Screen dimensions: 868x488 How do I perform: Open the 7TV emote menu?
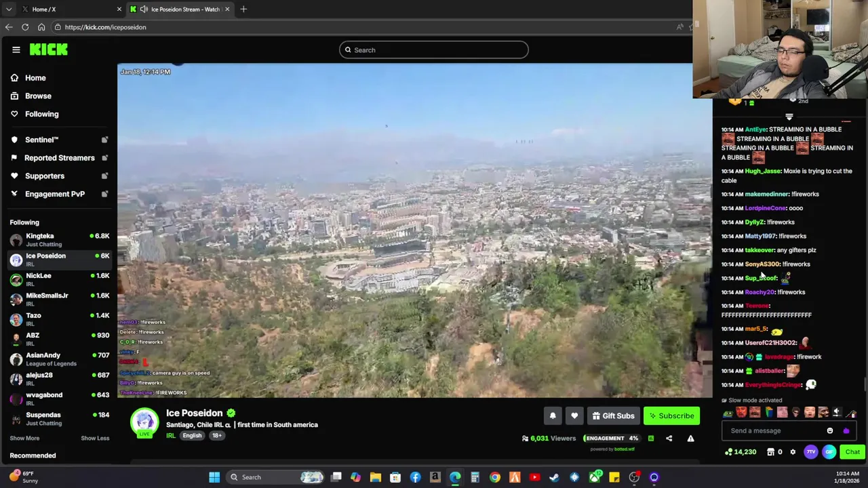[811, 452]
